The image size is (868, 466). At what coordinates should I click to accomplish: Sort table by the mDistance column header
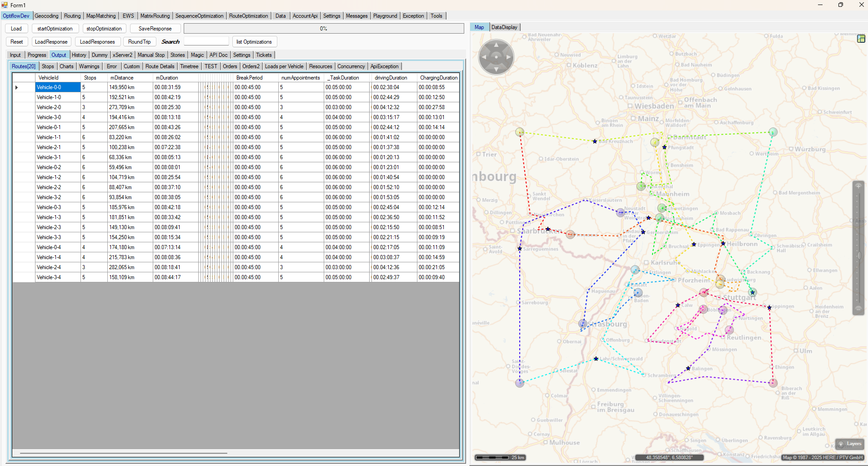[122, 78]
